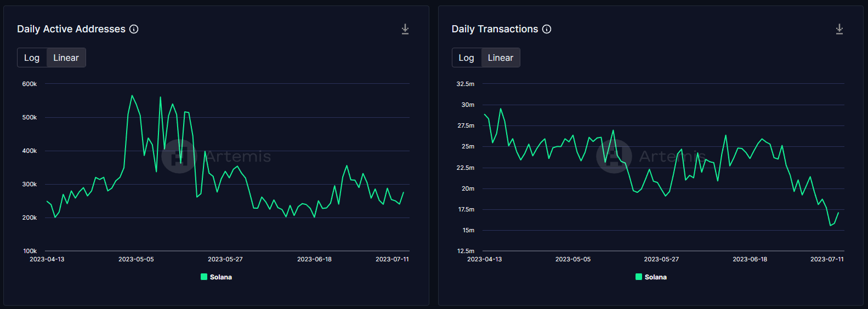Click Artemis watermark logo in Daily Transactions chart
Image resolution: width=868 pixels, height=309 pixels.
coord(614,156)
